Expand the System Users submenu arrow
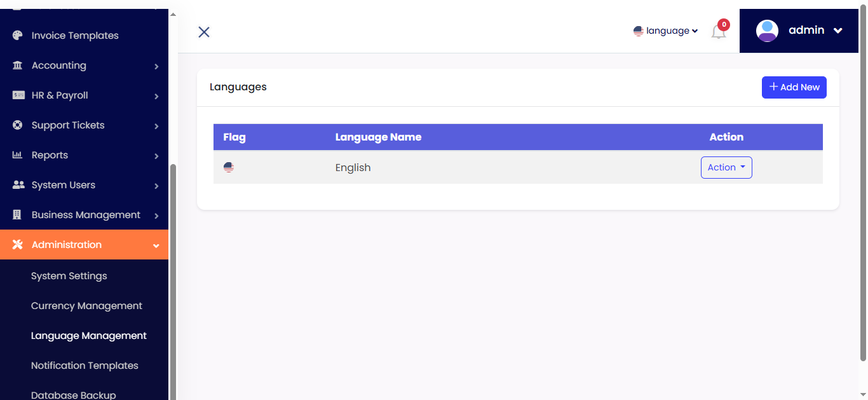868x400 pixels. (156, 186)
